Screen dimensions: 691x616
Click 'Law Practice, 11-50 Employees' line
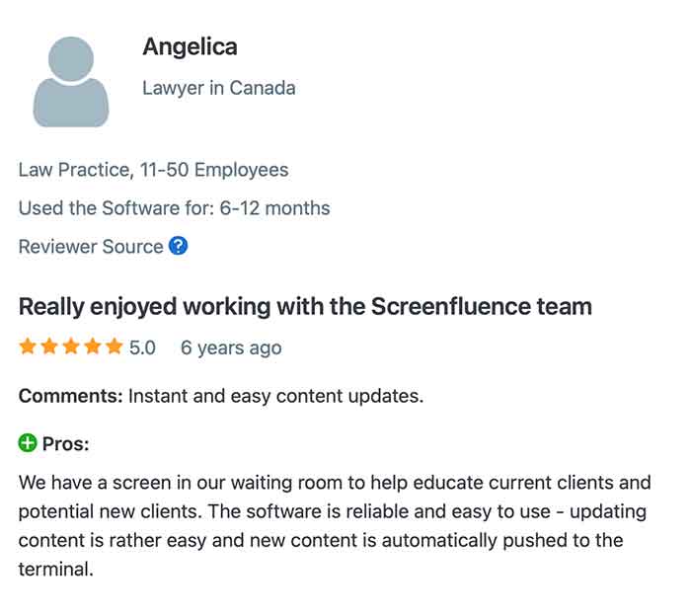pyautogui.click(x=153, y=170)
